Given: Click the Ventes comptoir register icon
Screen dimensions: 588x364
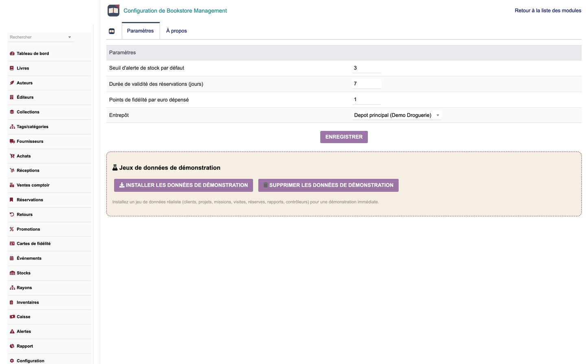Looking at the screenshot, I should [12, 185].
